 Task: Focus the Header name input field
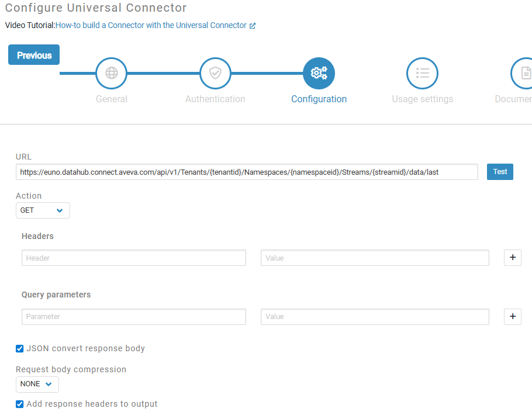tap(134, 258)
